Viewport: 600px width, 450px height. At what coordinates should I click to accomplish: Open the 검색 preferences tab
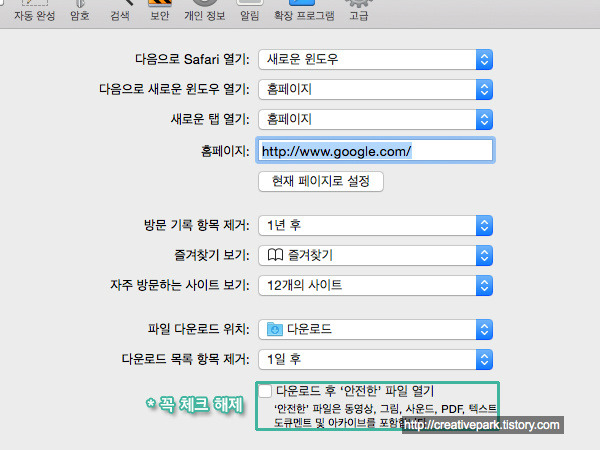tap(120, 11)
